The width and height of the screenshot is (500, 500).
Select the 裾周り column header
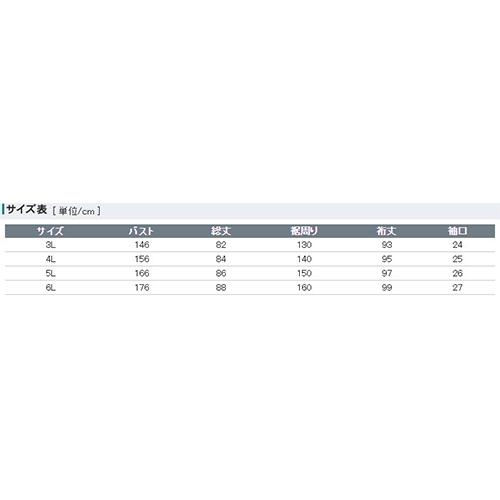(x=304, y=231)
